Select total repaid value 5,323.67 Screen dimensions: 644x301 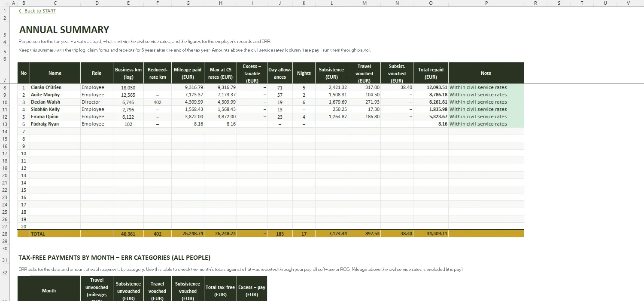pyautogui.click(x=431, y=117)
